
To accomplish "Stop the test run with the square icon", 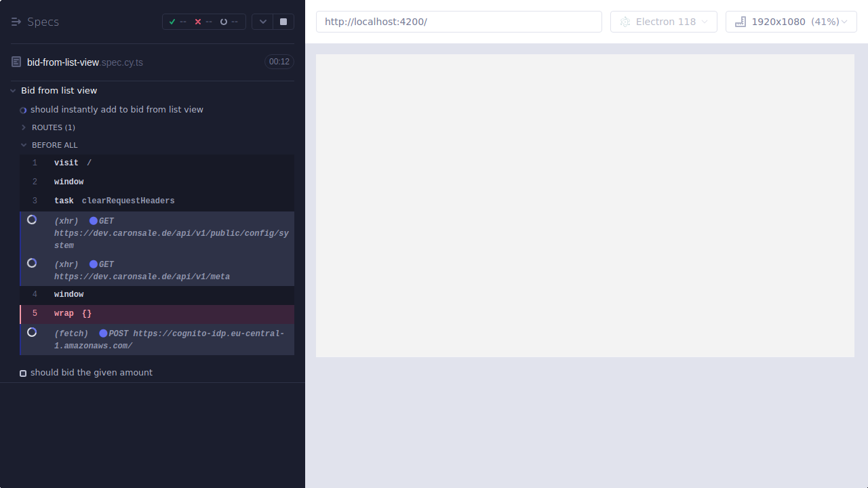I will pos(283,21).
